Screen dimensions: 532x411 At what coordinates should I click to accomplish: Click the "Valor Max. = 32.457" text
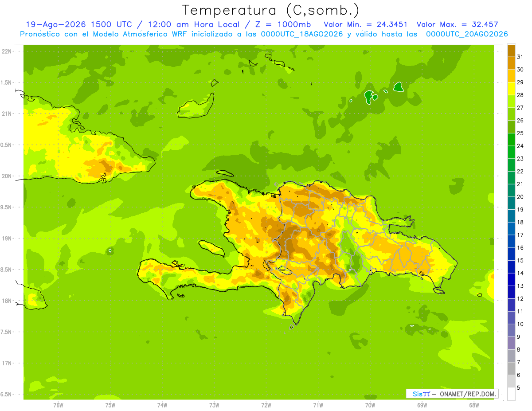458,24
